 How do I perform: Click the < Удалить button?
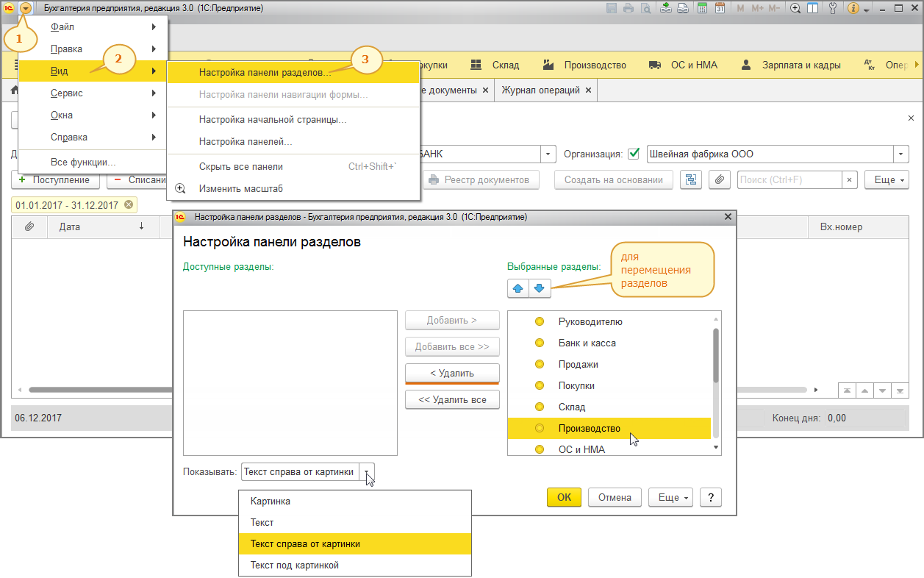tap(452, 373)
